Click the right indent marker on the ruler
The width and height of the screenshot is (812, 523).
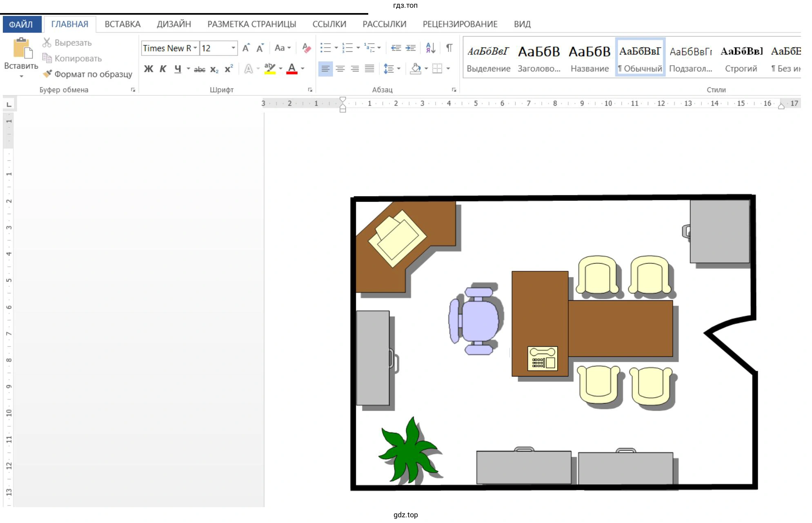coord(781,106)
